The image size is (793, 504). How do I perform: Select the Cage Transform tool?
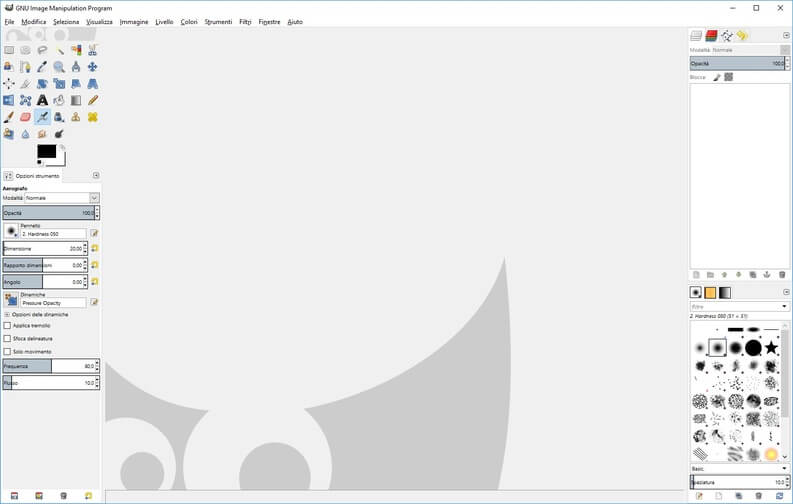tap(25, 100)
